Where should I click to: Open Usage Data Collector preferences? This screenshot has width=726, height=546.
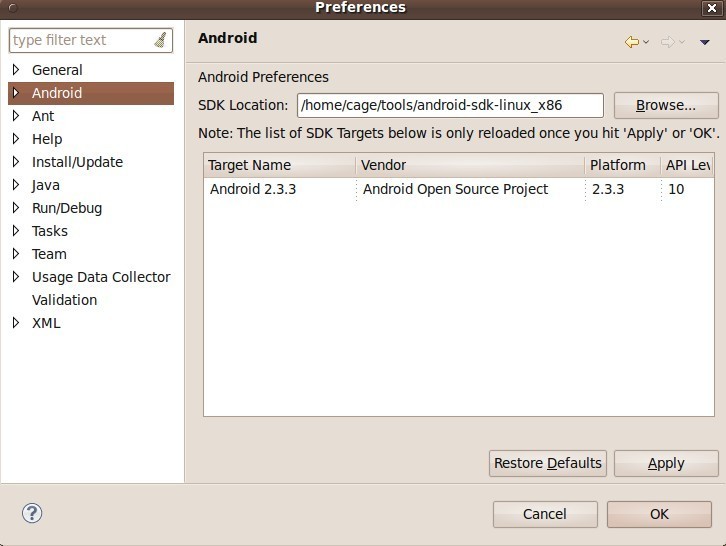point(101,277)
